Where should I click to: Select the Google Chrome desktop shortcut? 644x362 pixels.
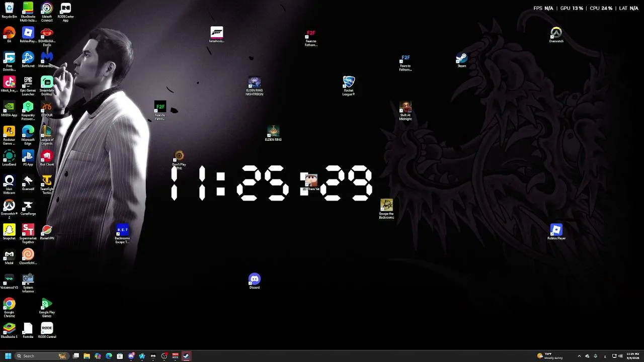[9, 308]
